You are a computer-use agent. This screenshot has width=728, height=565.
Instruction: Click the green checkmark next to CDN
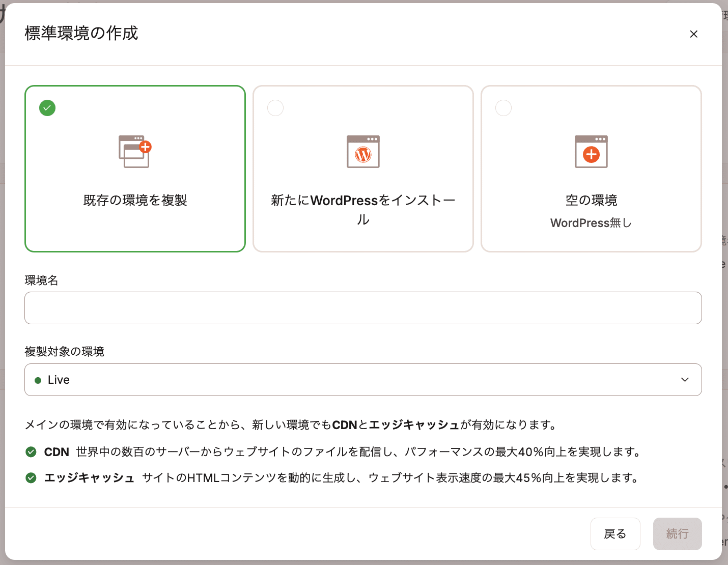click(x=31, y=451)
